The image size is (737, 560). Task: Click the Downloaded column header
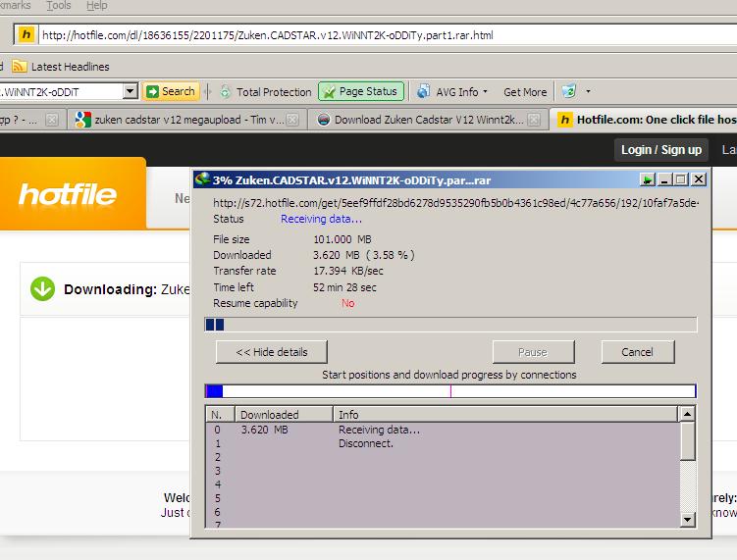pos(284,415)
